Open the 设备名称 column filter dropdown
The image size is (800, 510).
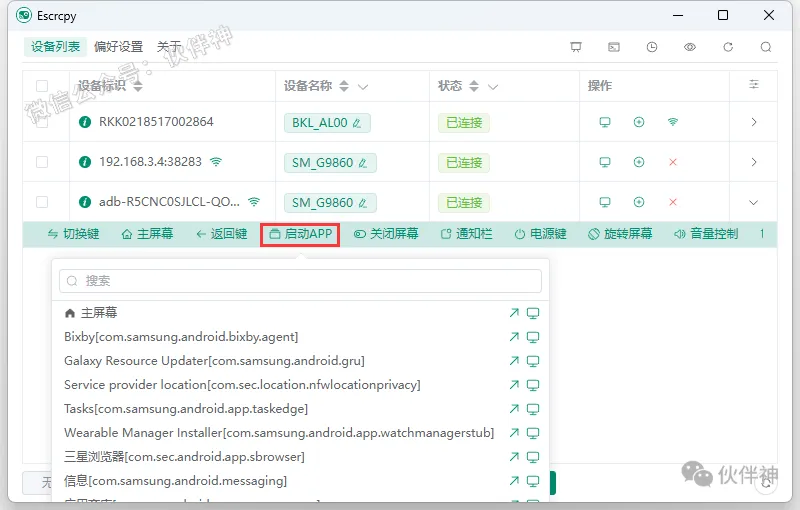pos(363,87)
